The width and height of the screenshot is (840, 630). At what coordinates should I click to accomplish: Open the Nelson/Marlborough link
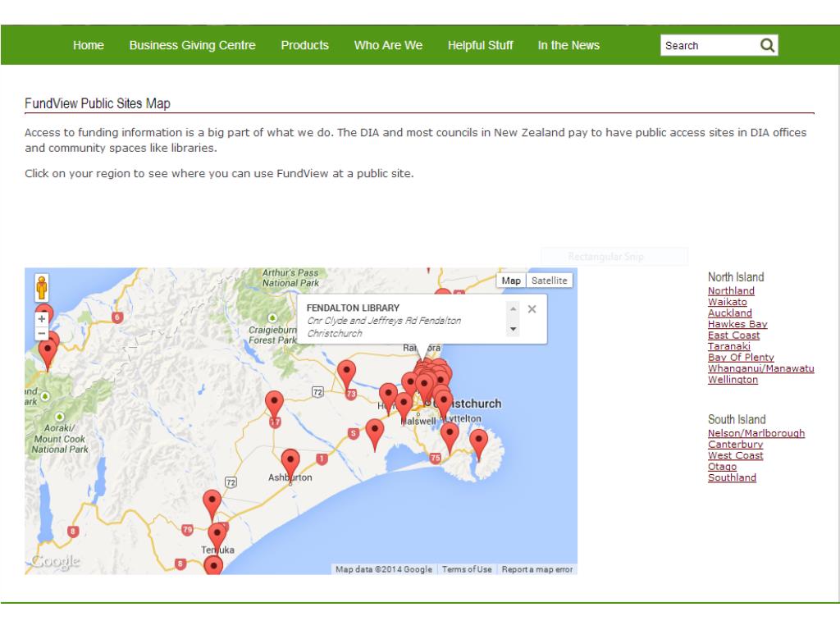click(756, 433)
